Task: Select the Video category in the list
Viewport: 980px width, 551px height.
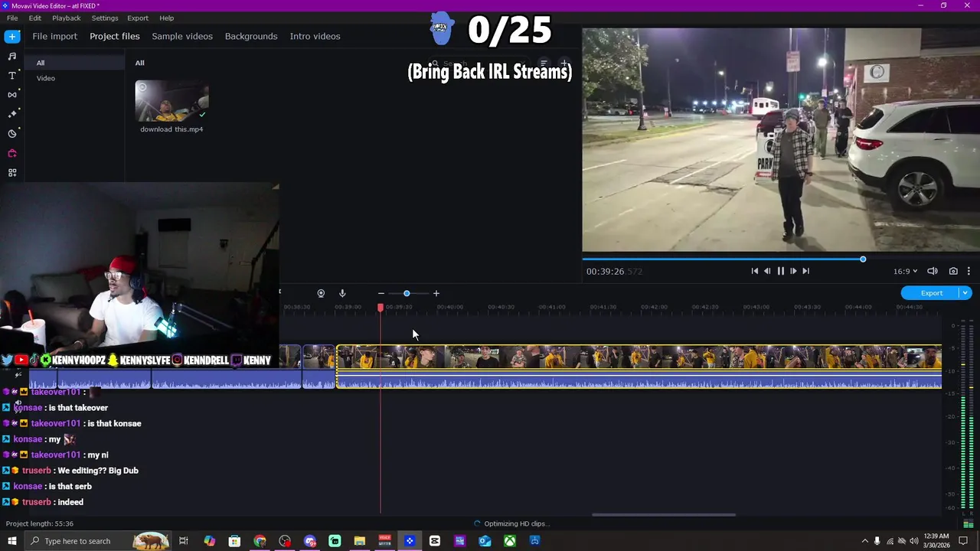Action: point(74,78)
